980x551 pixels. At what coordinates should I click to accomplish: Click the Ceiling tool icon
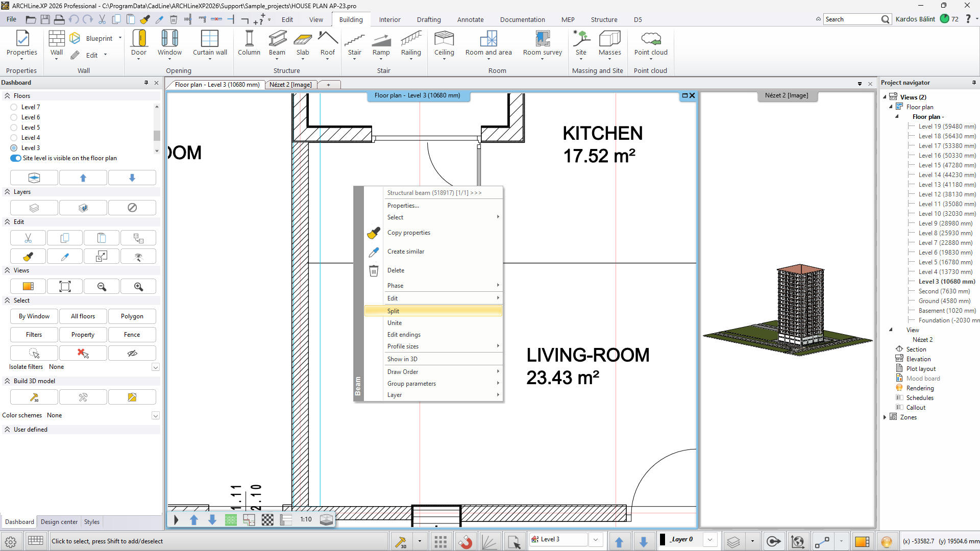(x=444, y=38)
